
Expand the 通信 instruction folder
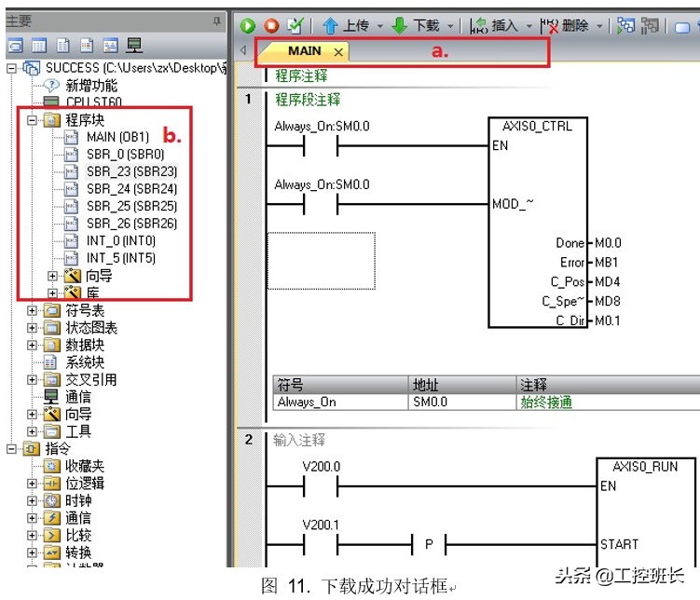pyautogui.click(x=32, y=518)
